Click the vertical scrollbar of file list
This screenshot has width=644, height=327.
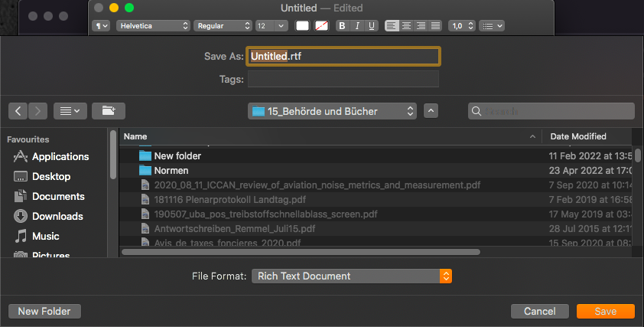pyautogui.click(x=637, y=155)
